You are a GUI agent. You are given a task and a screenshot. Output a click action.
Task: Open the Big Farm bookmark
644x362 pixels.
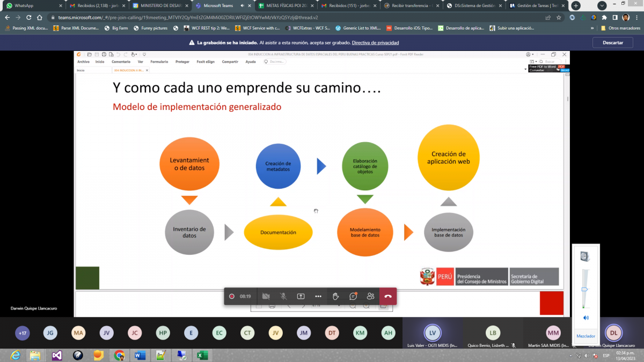point(116,28)
